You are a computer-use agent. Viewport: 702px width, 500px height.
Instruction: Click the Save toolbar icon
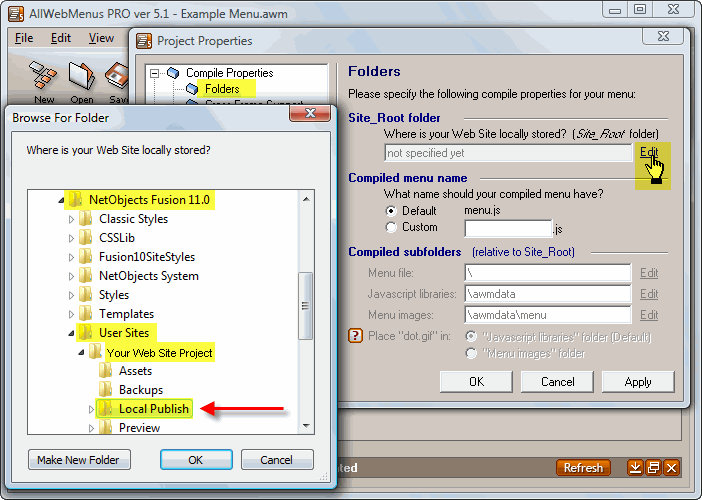click(x=116, y=76)
